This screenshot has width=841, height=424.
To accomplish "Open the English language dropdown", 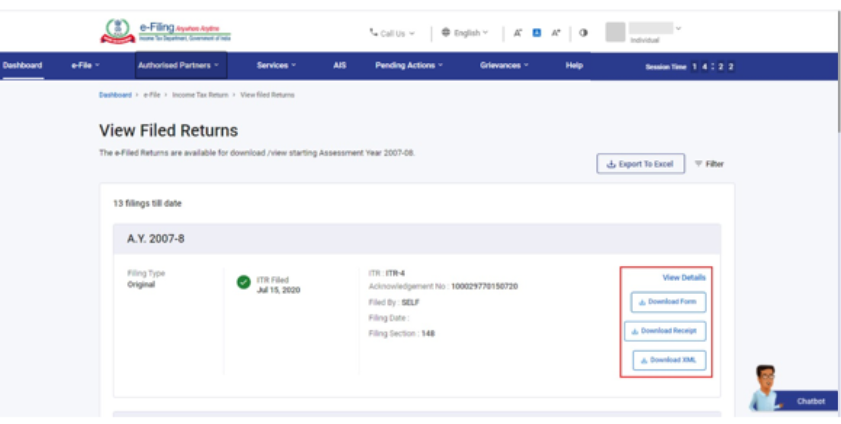I will (x=465, y=33).
